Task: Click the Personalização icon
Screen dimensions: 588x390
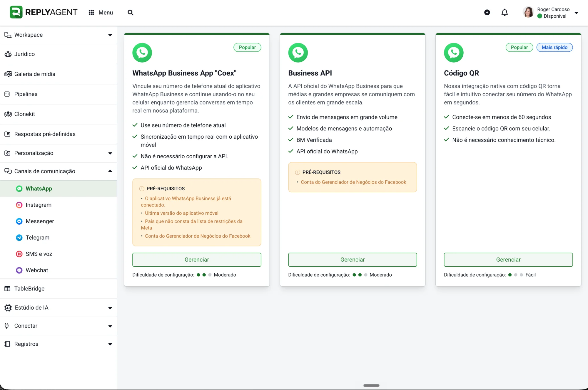Action: (x=7, y=153)
